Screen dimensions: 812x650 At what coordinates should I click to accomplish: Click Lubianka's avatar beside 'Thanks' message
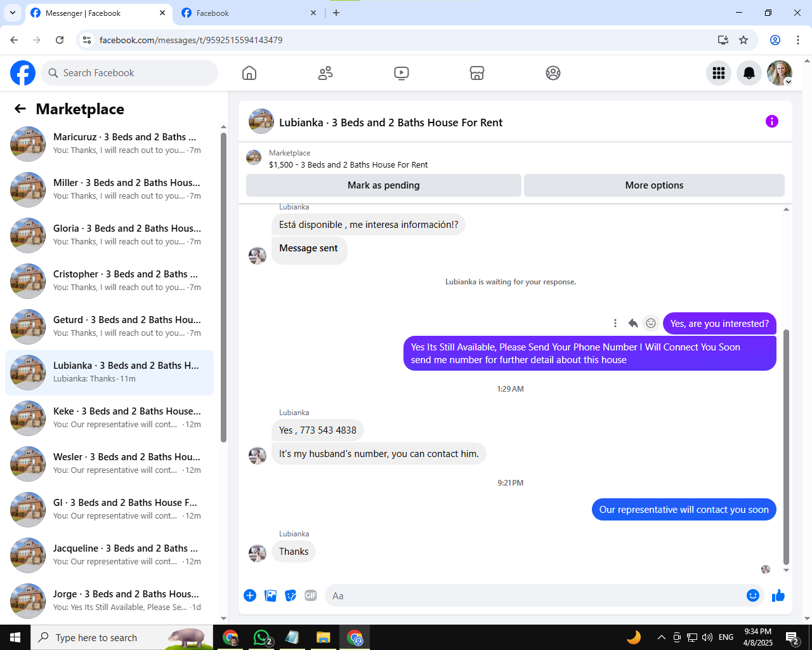pyautogui.click(x=258, y=553)
